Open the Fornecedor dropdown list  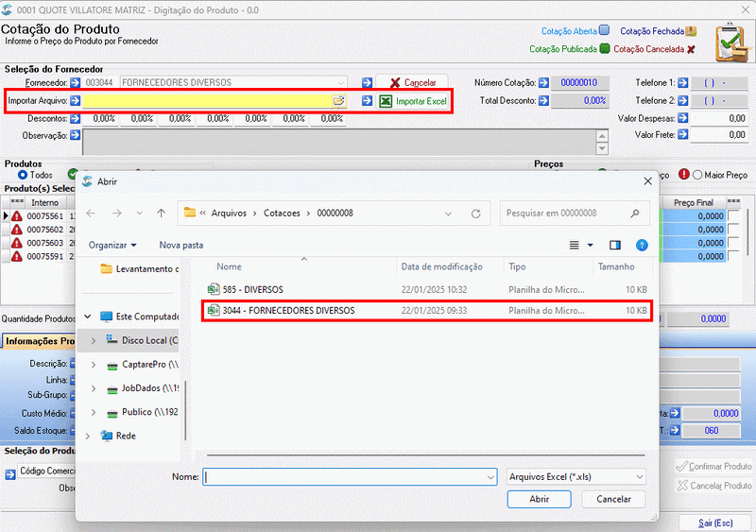tap(341, 82)
